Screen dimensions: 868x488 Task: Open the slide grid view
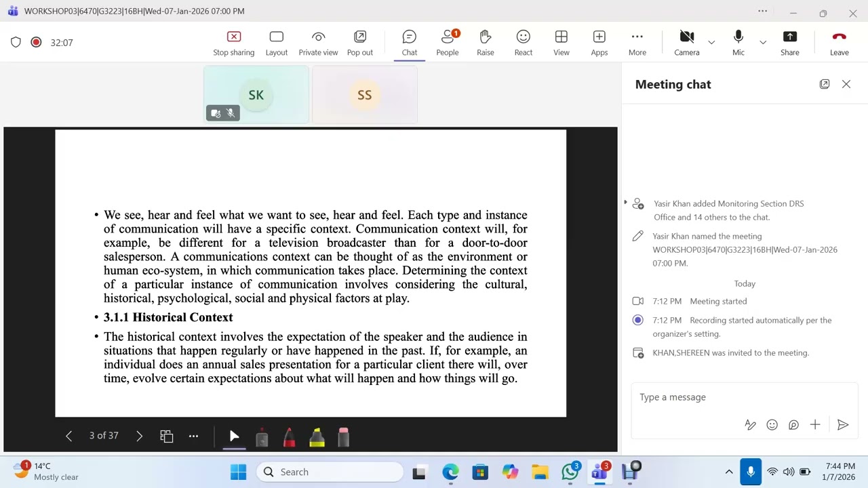point(166,436)
